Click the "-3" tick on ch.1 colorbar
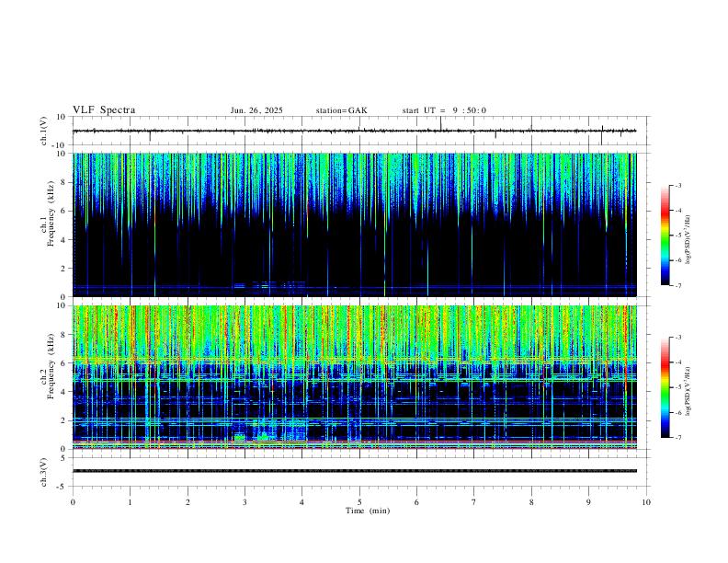 tap(677, 186)
